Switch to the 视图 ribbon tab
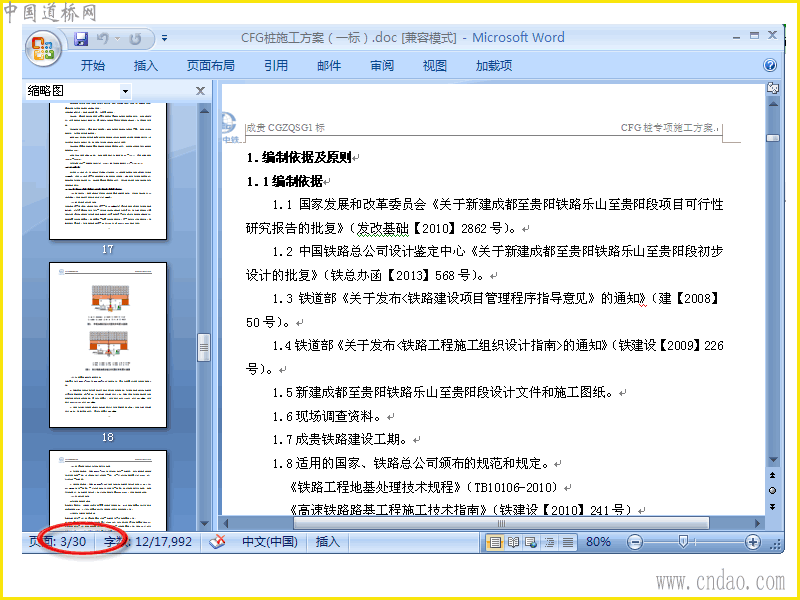Image resolution: width=800 pixels, height=600 pixels. [435, 65]
